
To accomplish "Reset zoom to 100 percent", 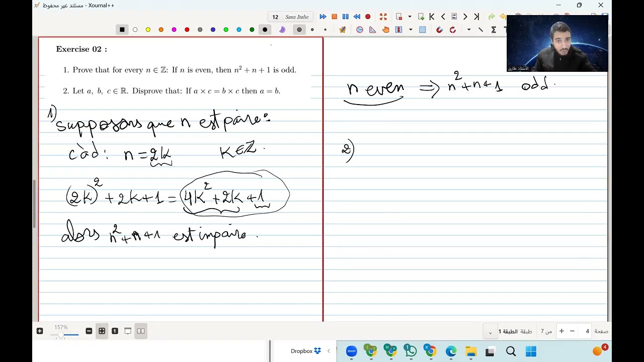I will (x=115, y=331).
